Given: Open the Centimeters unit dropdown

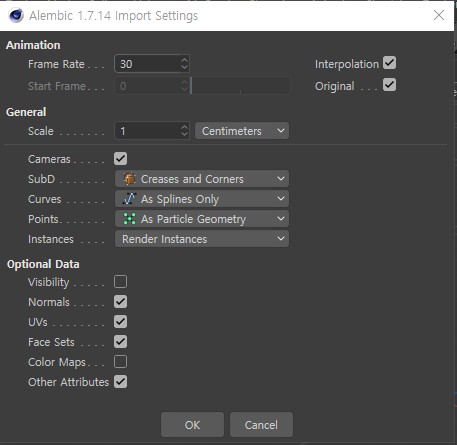Looking at the screenshot, I should pos(242,131).
